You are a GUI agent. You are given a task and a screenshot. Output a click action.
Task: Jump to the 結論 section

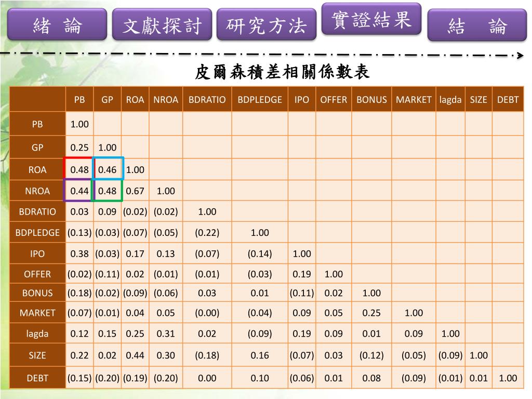pos(477,25)
